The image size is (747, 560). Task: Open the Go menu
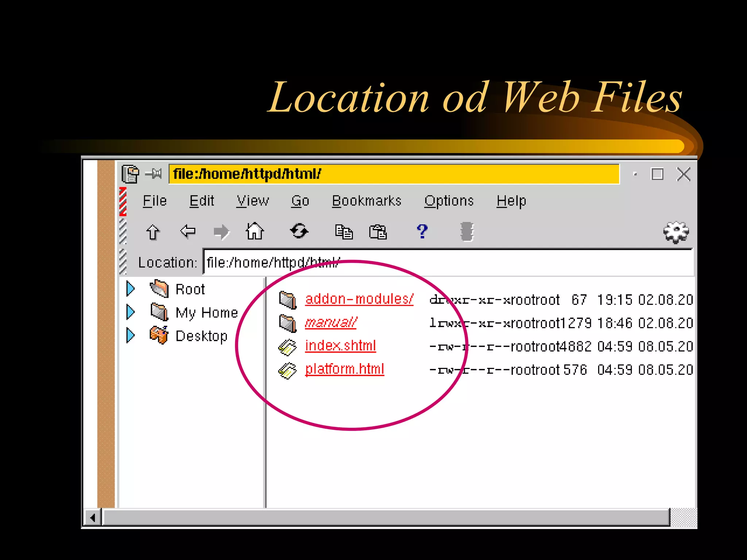300,201
